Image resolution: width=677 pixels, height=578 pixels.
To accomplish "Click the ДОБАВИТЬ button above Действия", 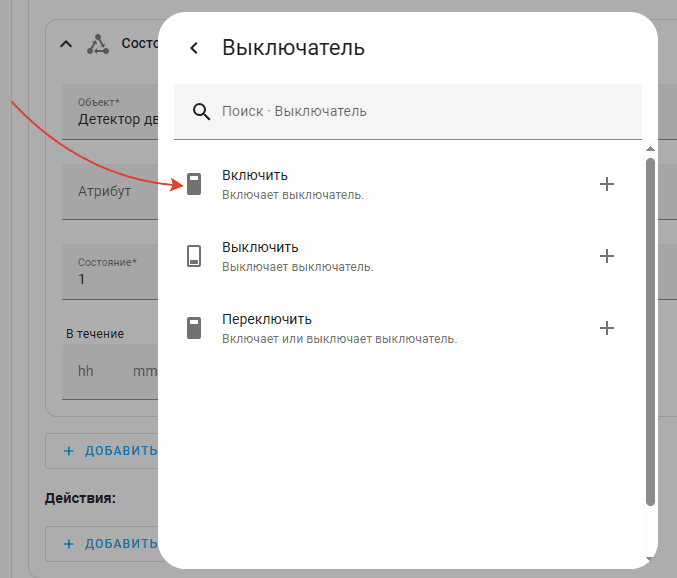I will [102, 451].
